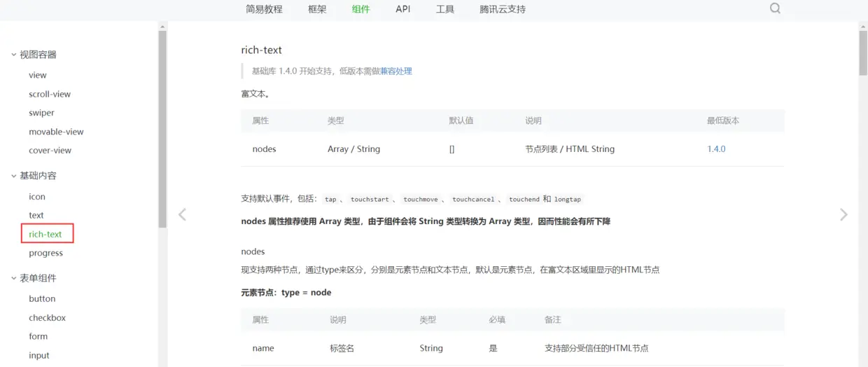The image size is (868, 367).
Task: Click the Array / String type cell
Action: pos(353,149)
